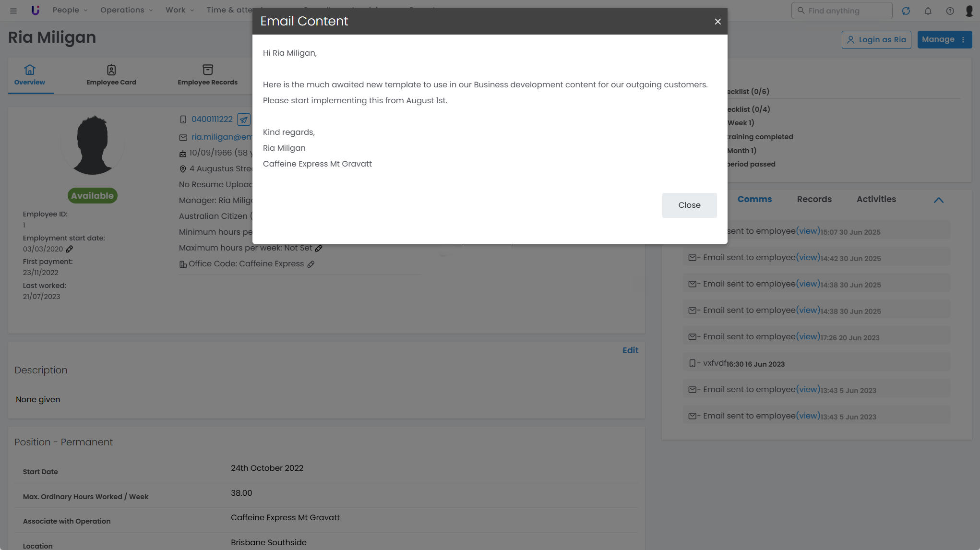This screenshot has width=980, height=550.
Task: Close the Email Content dialog with the X icon
Action: click(717, 22)
